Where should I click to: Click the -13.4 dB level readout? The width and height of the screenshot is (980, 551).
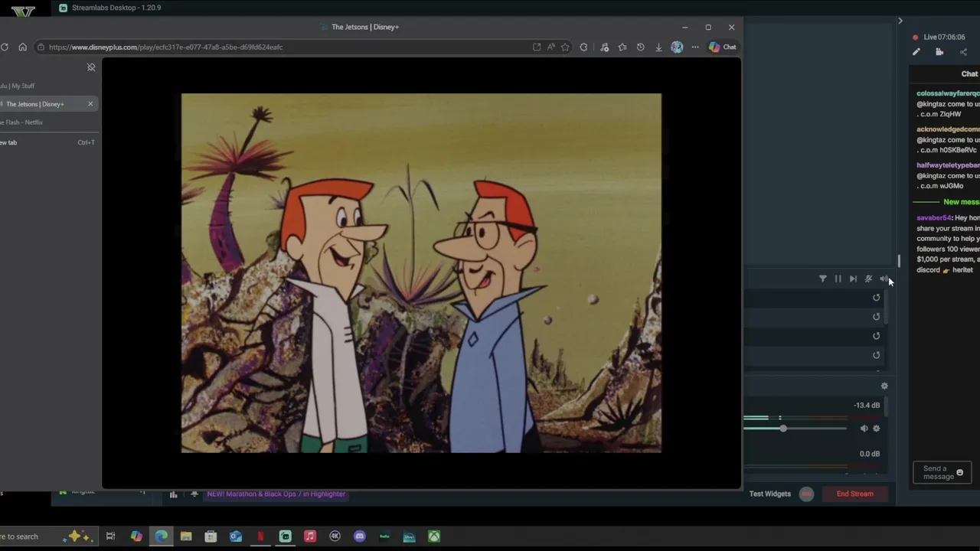pos(867,406)
